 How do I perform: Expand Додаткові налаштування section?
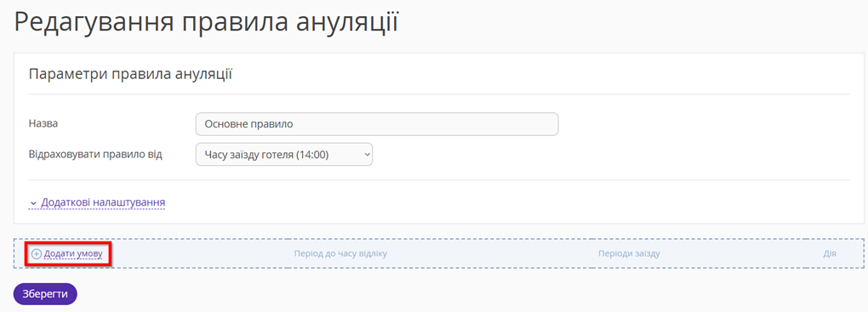coord(97,202)
